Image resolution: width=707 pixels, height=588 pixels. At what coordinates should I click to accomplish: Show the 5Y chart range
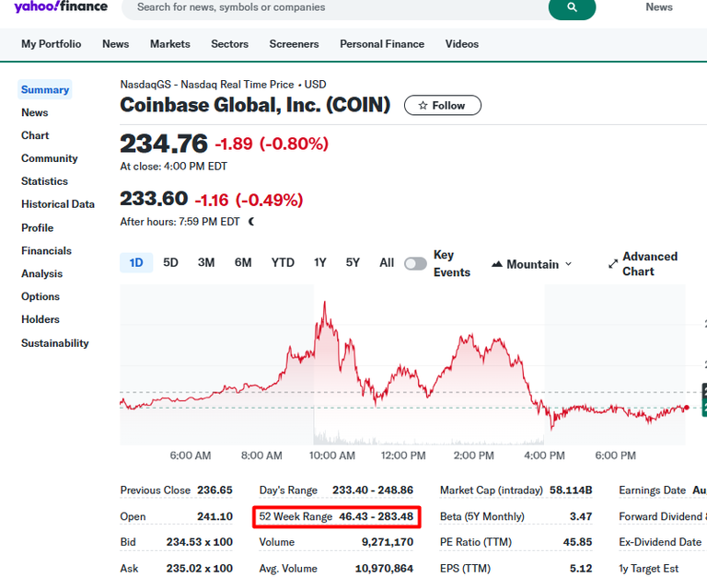[x=353, y=262]
